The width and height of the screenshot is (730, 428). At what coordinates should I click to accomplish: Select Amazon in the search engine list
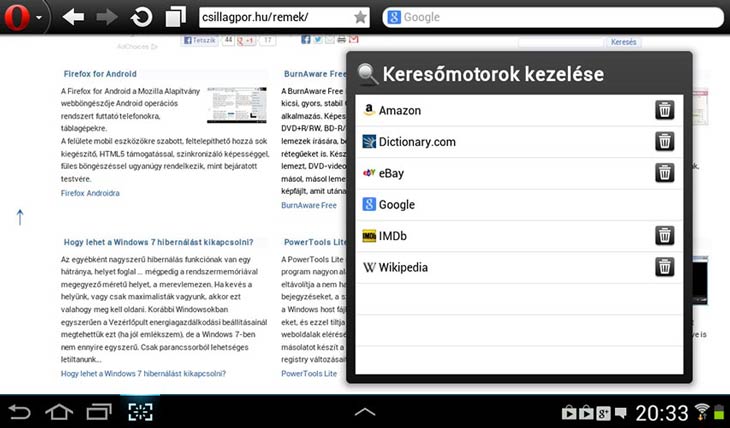pyautogui.click(x=519, y=110)
